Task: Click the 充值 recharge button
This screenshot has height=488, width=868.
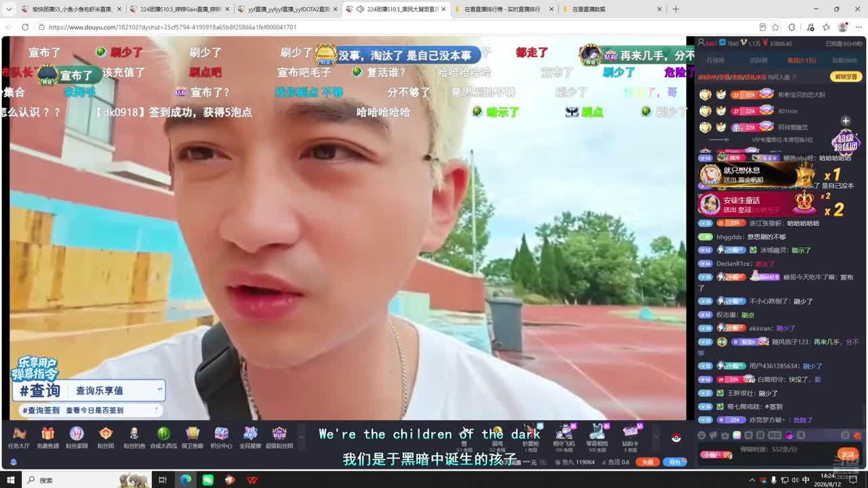Action: 648,462
